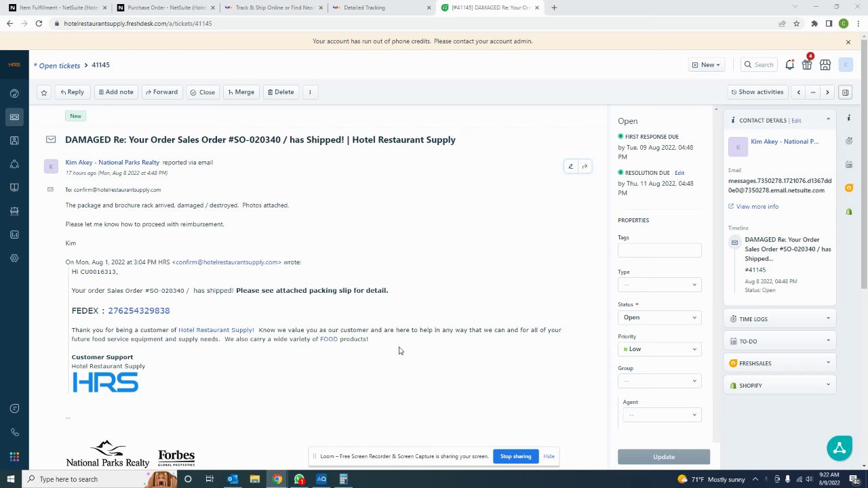Click Reply button
Screen dimensions: 868x488
(x=72, y=92)
